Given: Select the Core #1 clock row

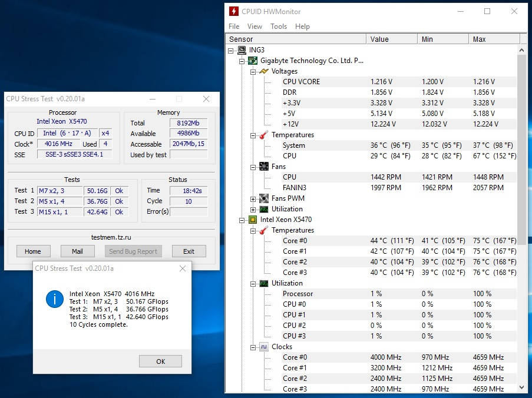Looking at the screenshot, I should 399,368.
